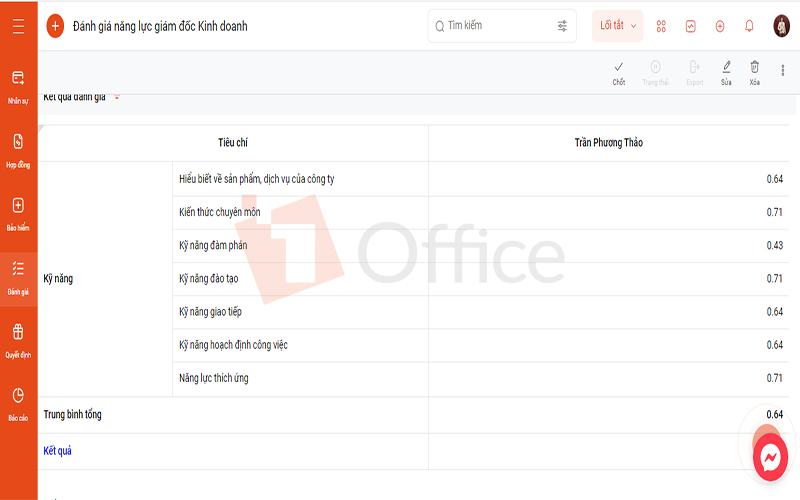
Task: Open the Bảo hiểm sidebar module
Action: pyautogui.click(x=18, y=215)
